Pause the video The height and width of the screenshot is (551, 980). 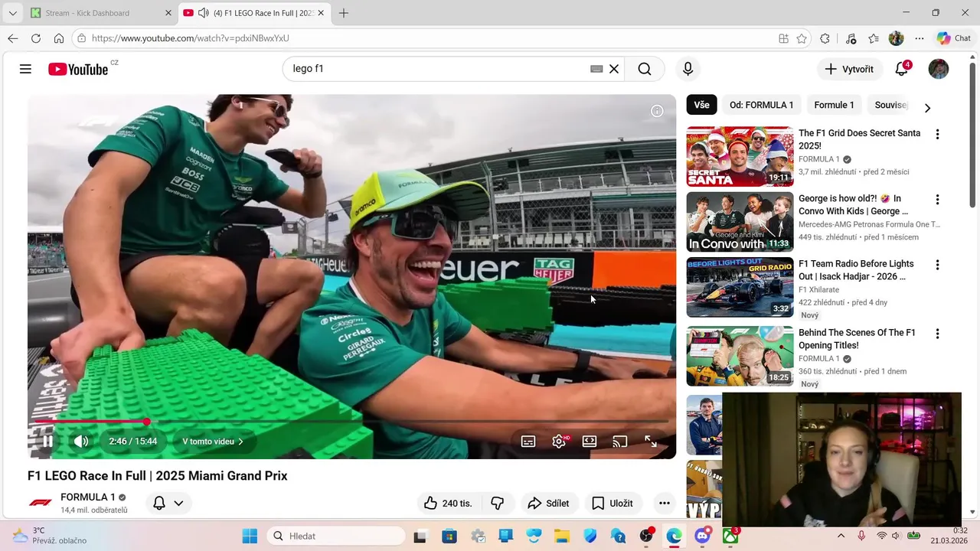[x=47, y=441]
